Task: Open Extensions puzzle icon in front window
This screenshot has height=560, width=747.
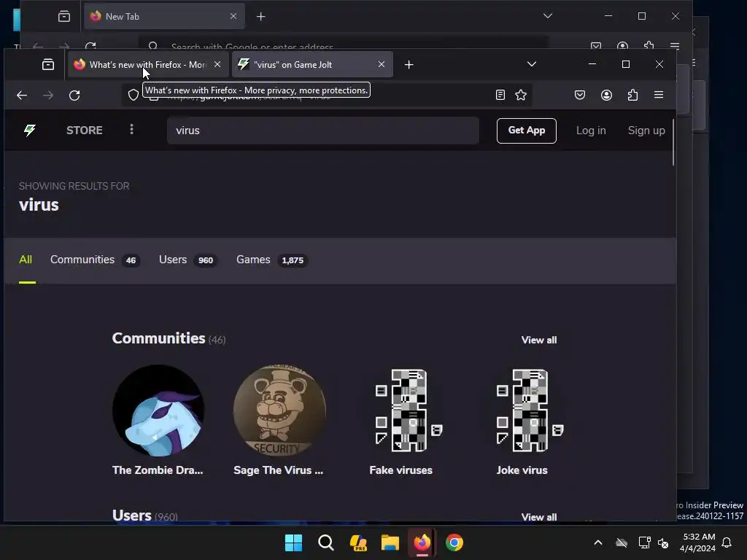Action: (632, 95)
